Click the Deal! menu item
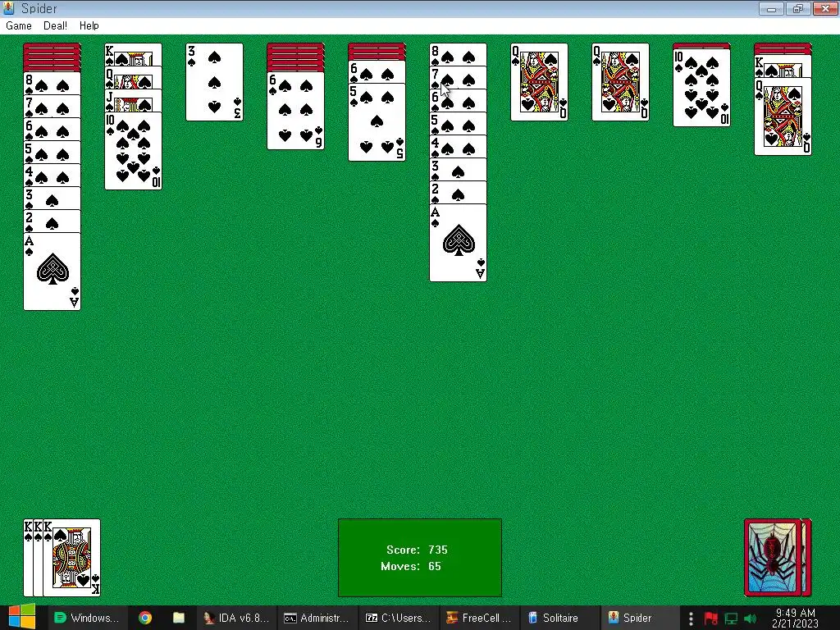This screenshot has height=630, width=840. pos(55,25)
